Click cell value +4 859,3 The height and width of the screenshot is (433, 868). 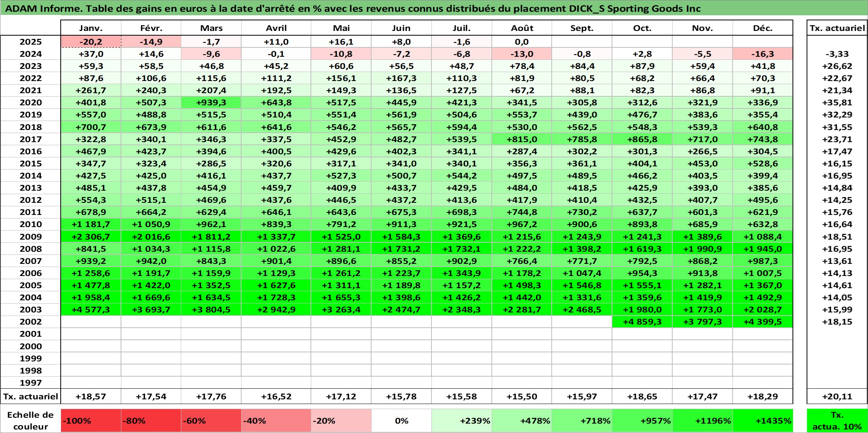click(642, 322)
